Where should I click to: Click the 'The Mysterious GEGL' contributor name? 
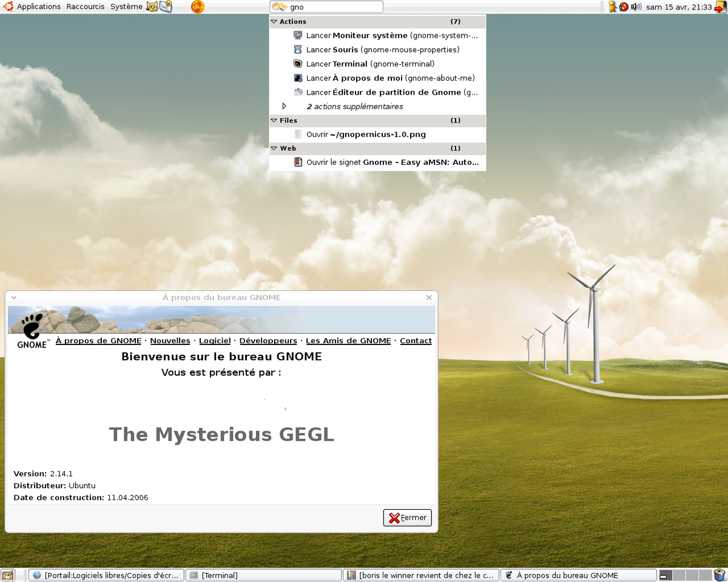pyautogui.click(x=221, y=434)
